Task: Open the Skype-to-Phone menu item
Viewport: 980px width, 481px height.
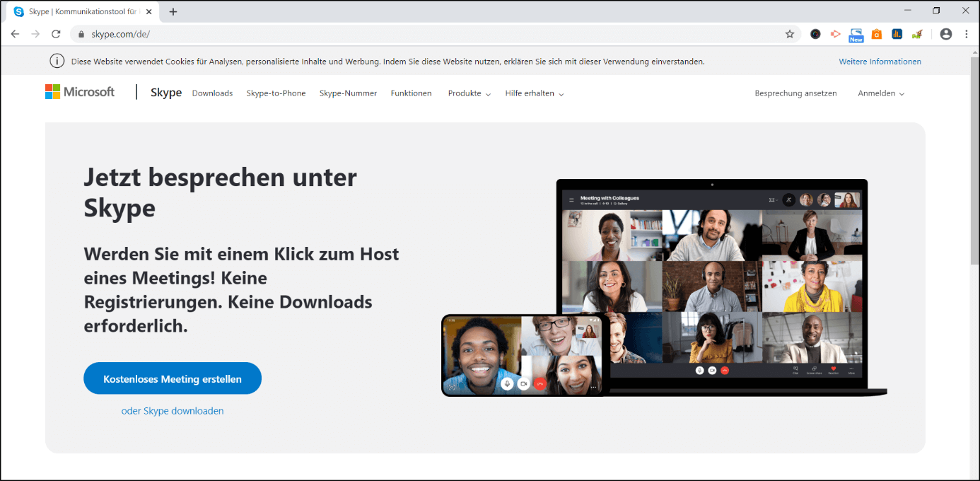Action: 276,93
